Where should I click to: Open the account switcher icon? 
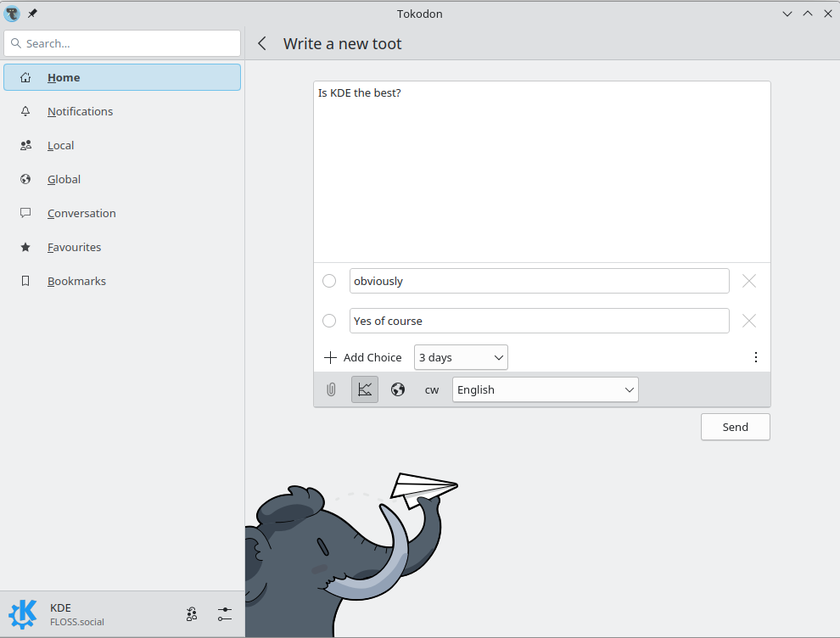[192, 614]
